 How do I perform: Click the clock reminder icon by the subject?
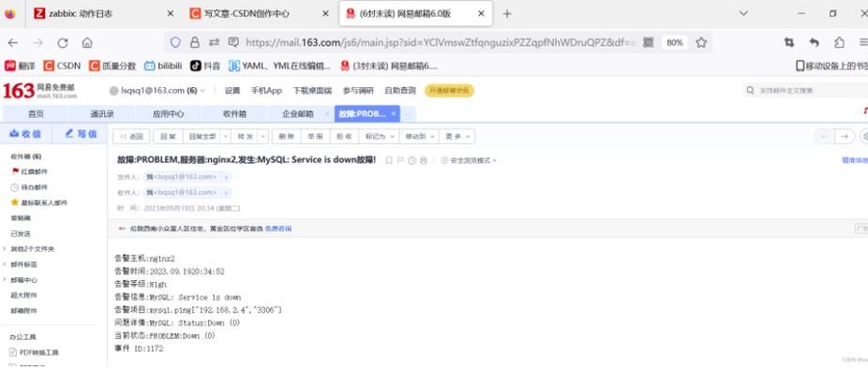pos(412,160)
